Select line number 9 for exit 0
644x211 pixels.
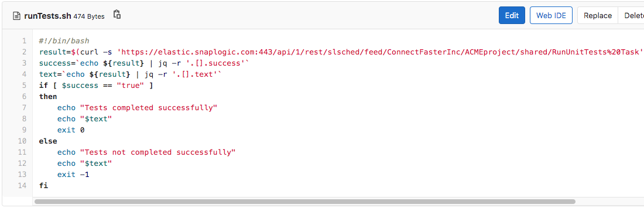tap(24, 130)
